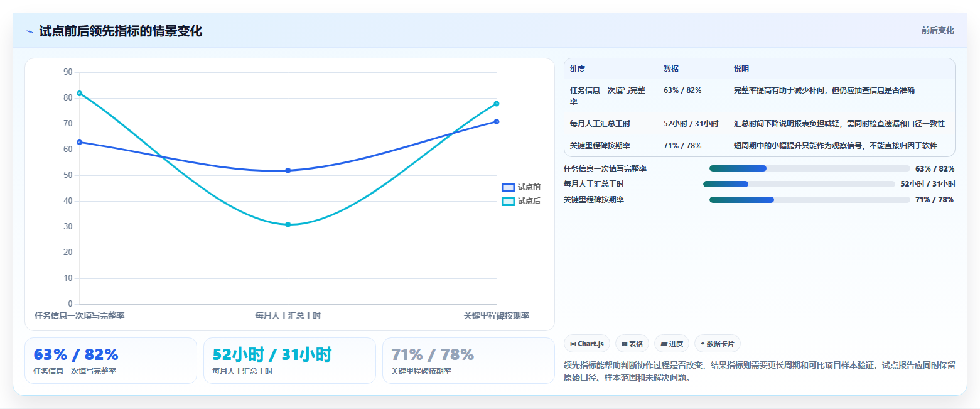Select the 数据卡片 tag chip

tap(718, 344)
